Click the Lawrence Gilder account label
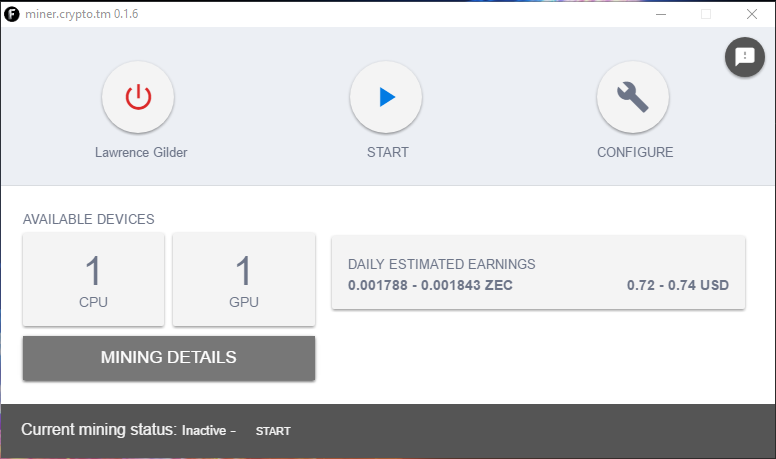 click(141, 153)
